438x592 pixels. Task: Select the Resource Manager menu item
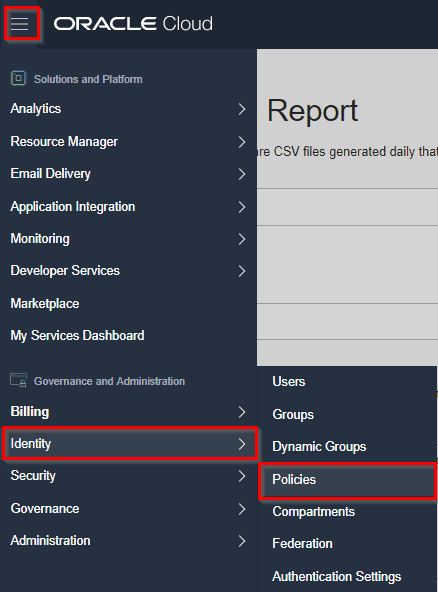tap(128, 142)
